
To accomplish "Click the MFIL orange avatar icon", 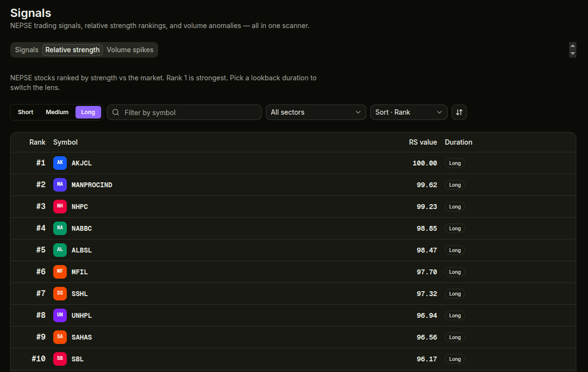I will [60, 272].
